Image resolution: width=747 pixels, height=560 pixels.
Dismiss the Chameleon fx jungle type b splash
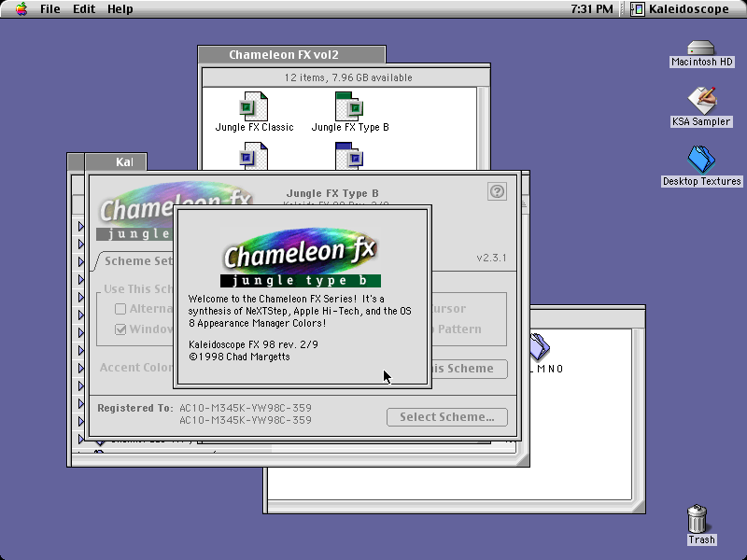[x=303, y=297]
